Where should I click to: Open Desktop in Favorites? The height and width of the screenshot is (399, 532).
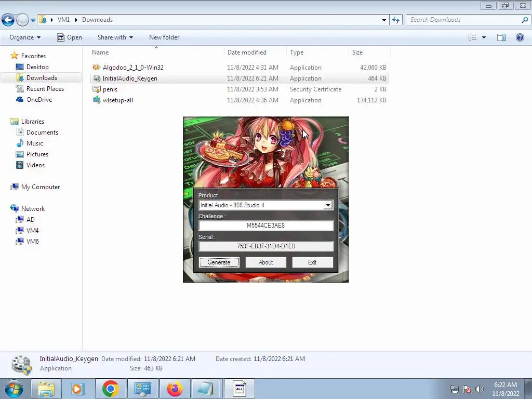pos(37,67)
